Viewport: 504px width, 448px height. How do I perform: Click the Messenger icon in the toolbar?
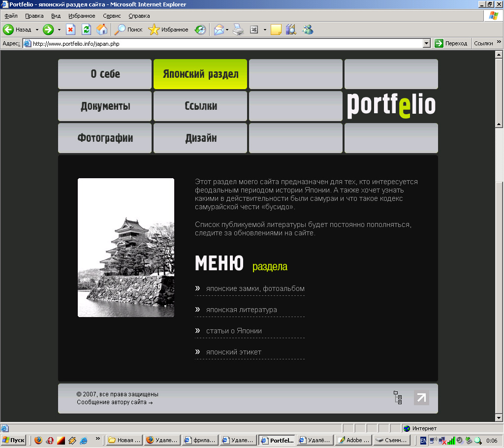coord(308,30)
